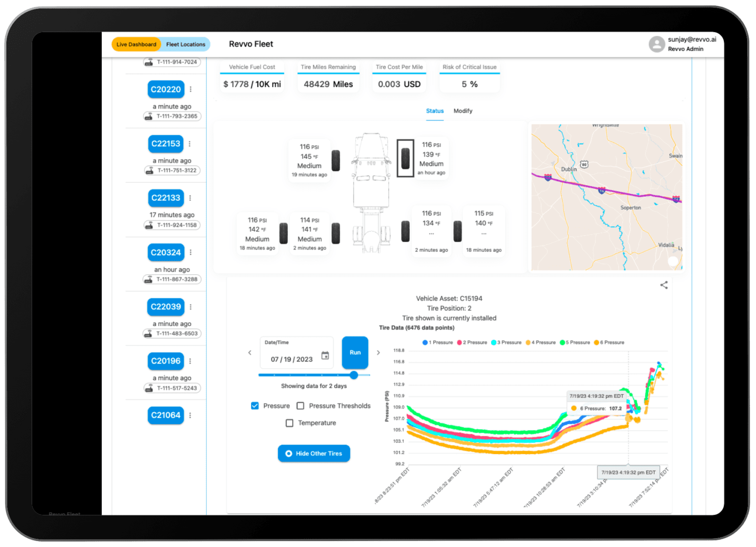Click trailer tag T-111-914-7024
Screen dimensions: 756x547
click(x=172, y=62)
